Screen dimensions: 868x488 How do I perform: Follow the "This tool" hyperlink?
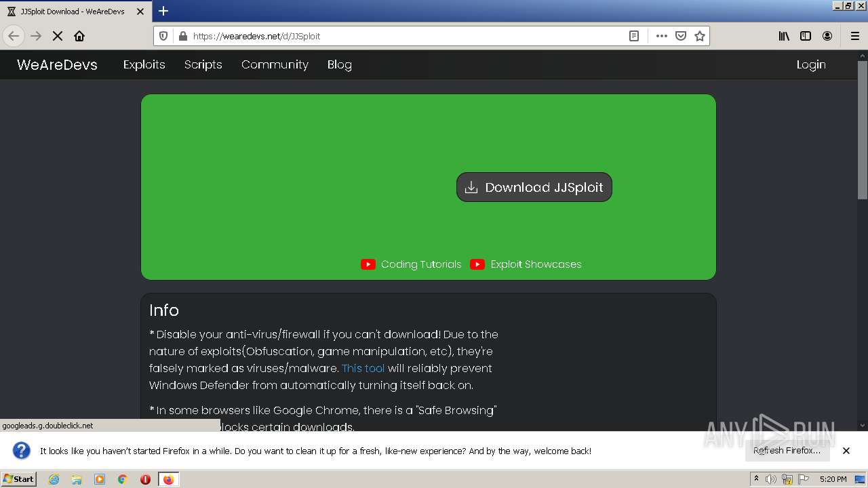click(363, 368)
